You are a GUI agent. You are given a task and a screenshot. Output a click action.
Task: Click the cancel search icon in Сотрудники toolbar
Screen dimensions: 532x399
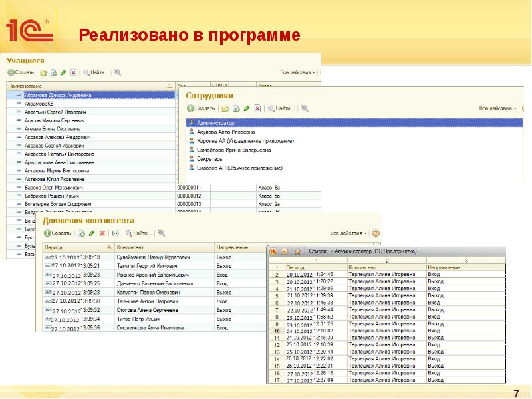(x=305, y=108)
